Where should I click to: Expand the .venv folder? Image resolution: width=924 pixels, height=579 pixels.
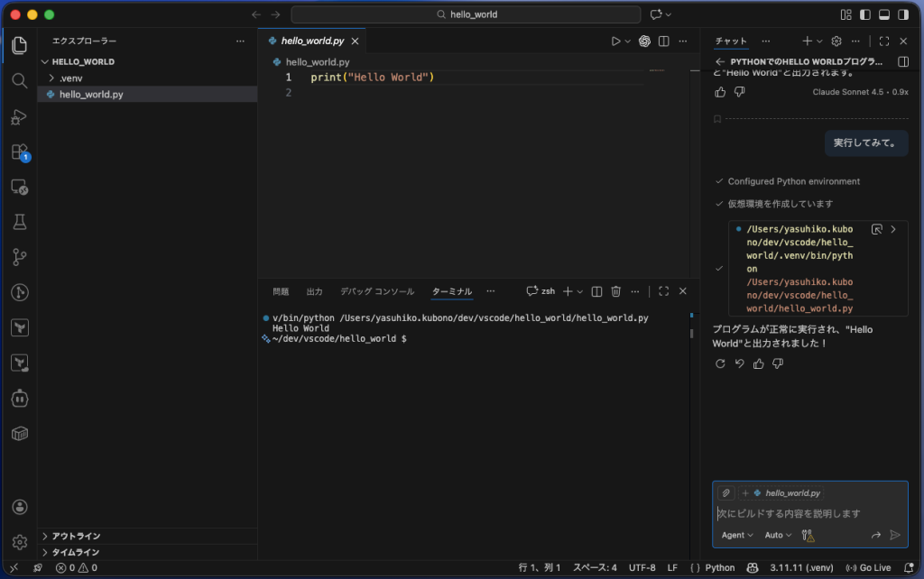pos(70,78)
